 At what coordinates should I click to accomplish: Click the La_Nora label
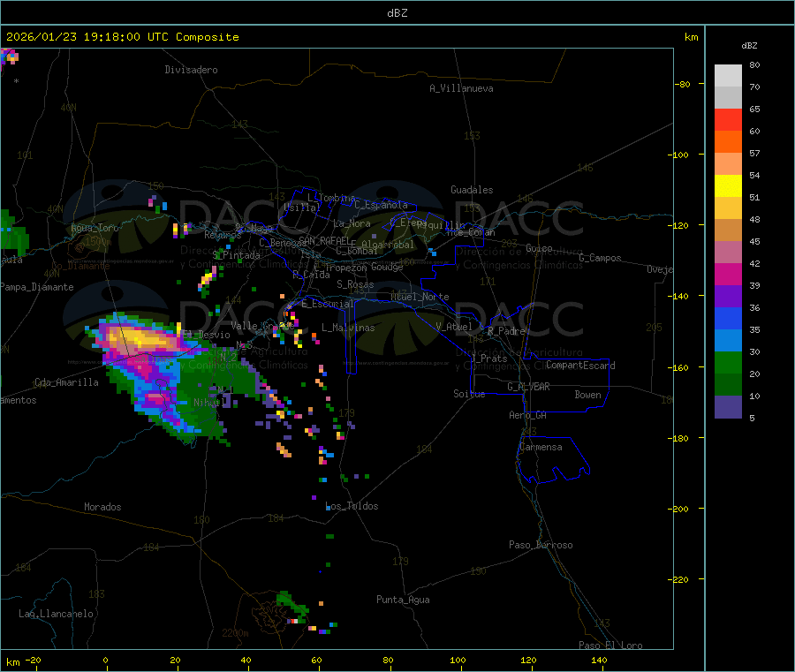pos(352,223)
